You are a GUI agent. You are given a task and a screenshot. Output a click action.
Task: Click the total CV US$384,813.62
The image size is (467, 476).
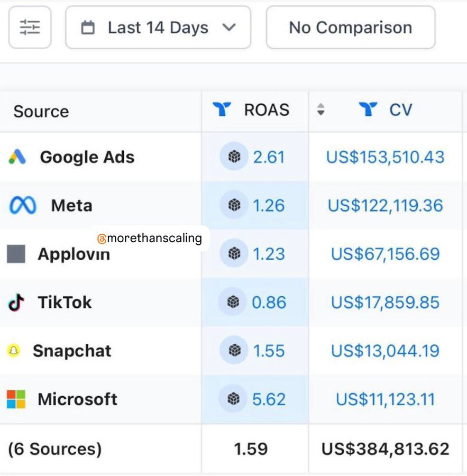pos(385,449)
